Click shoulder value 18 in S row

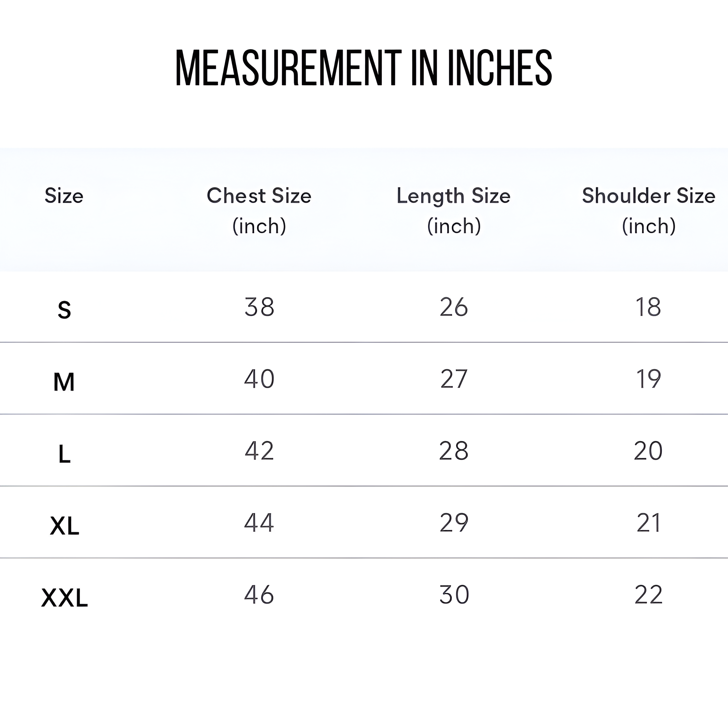pyautogui.click(x=648, y=307)
